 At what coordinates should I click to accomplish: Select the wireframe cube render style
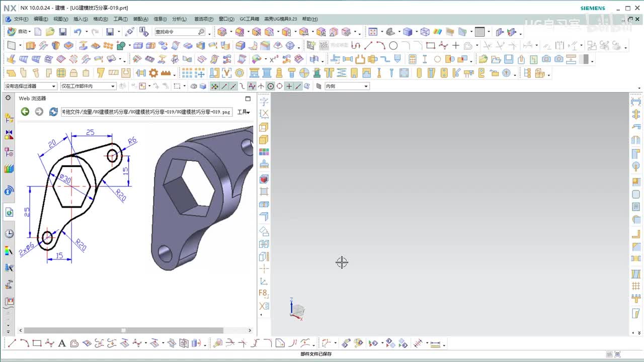(x=425, y=32)
